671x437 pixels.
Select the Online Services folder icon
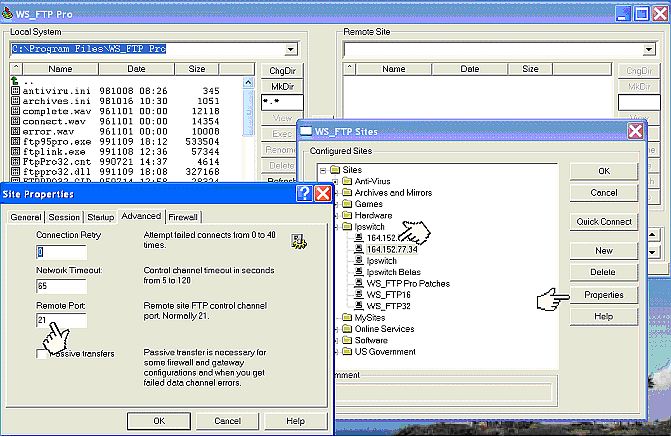pos(347,329)
